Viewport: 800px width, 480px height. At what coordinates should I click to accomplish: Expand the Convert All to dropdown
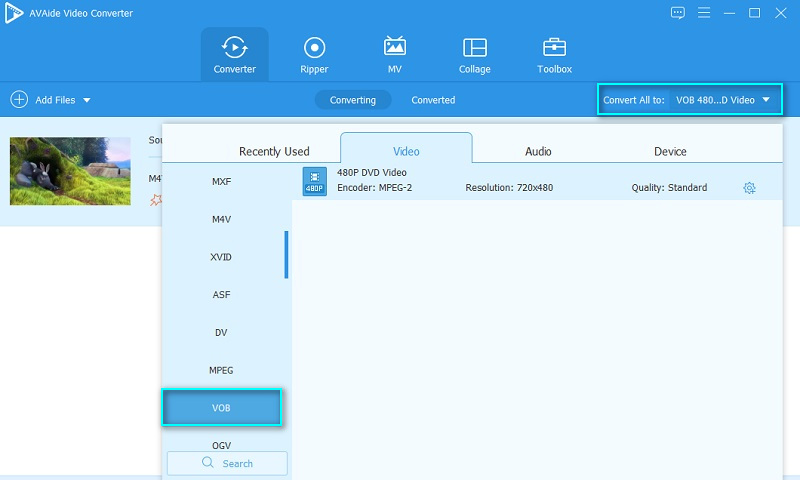click(x=766, y=100)
